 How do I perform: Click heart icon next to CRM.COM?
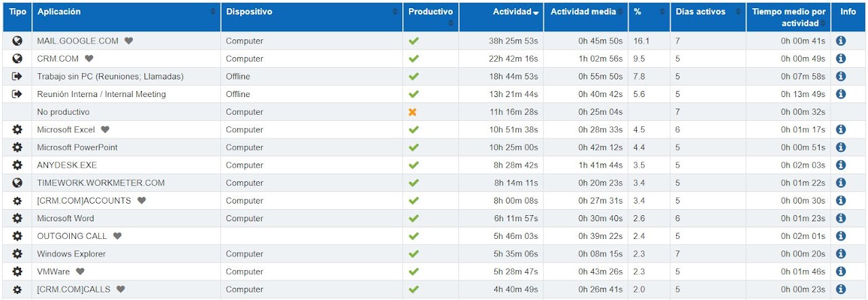tap(89, 59)
